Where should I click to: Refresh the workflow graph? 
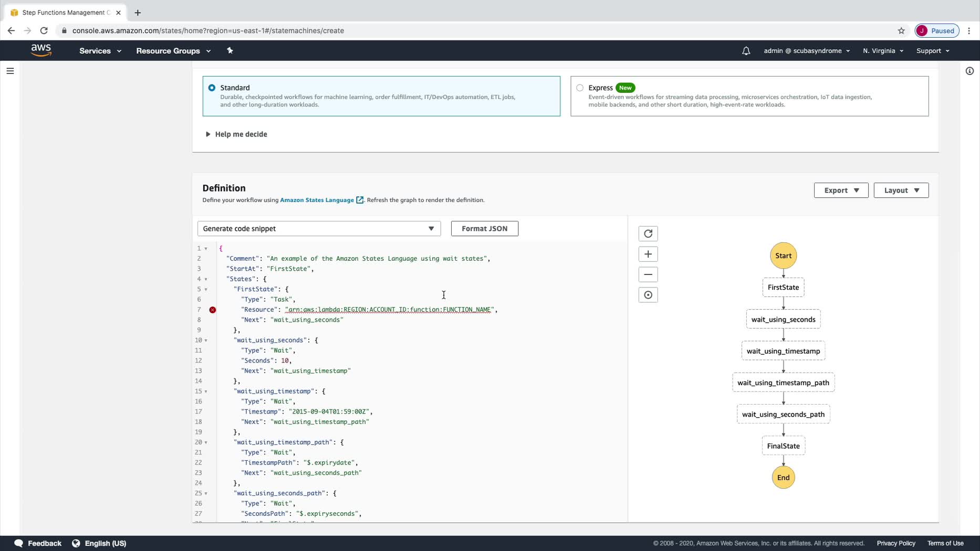coord(648,234)
